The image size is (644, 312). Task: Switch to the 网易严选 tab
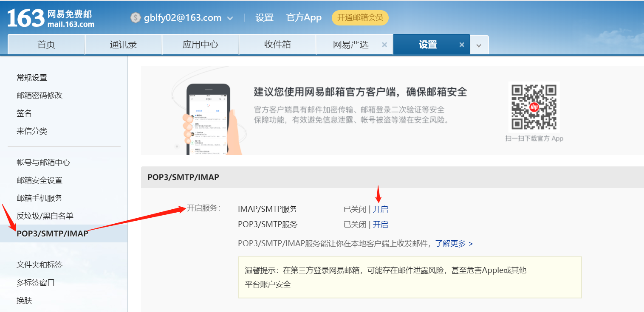pos(351,45)
